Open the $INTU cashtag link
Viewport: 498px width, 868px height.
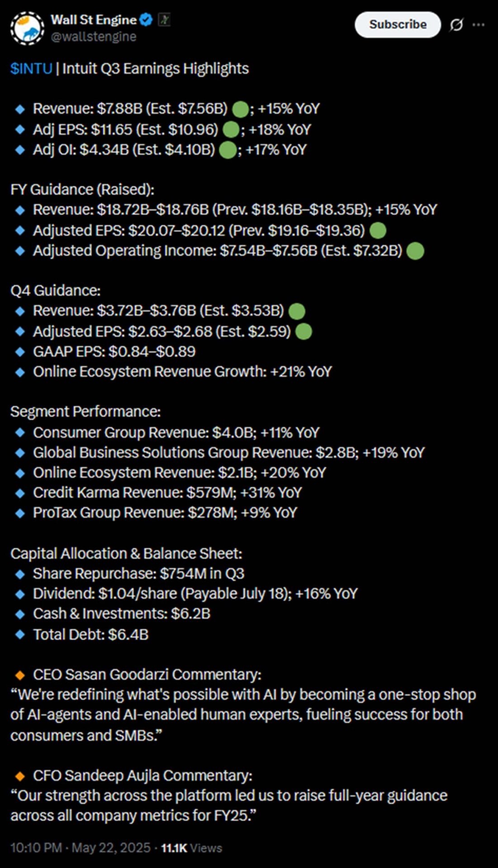point(31,69)
